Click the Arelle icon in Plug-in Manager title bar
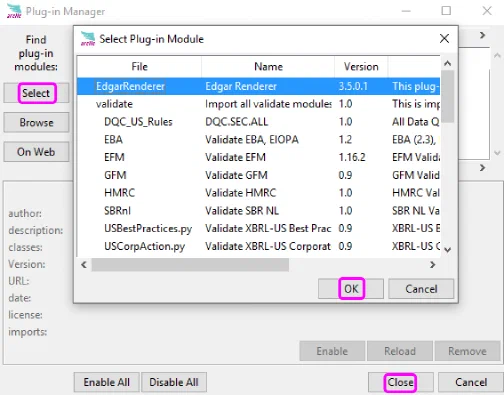Viewport: 504px width, 395px height. pyautogui.click(x=14, y=11)
